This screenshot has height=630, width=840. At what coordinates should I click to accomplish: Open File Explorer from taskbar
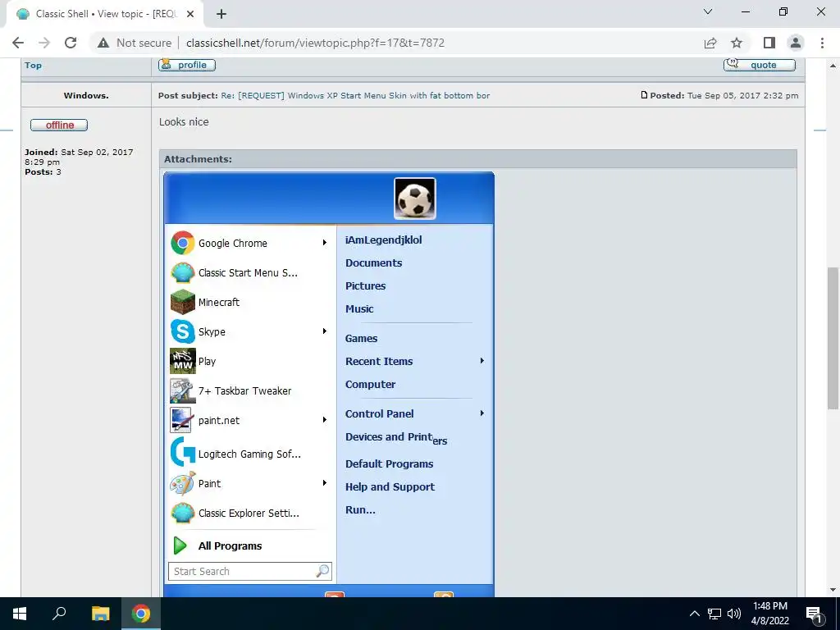click(100, 614)
